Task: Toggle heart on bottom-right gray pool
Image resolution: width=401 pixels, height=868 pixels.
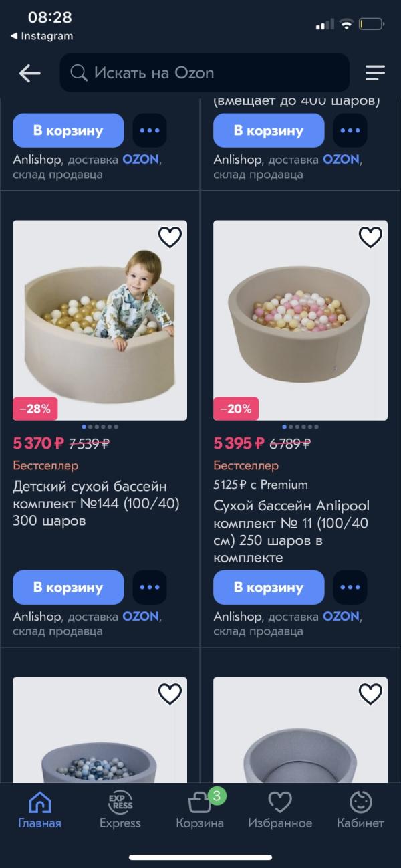Action: [370, 694]
